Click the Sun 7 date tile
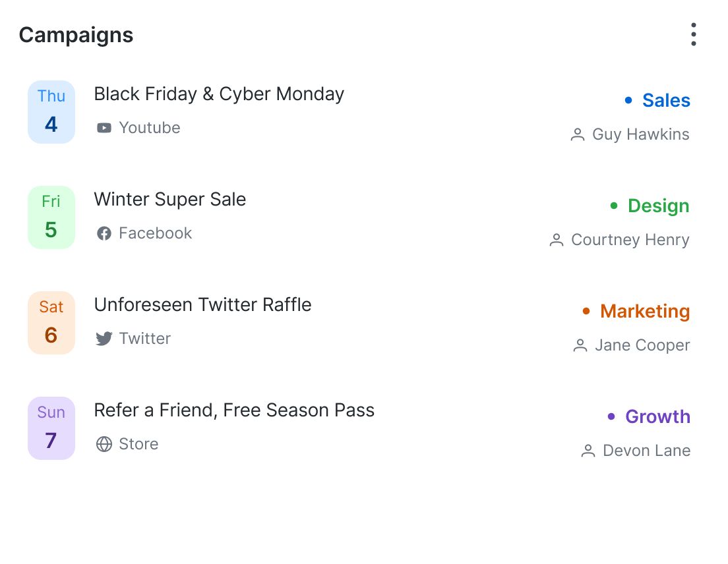The image size is (728, 564). (x=51, y=428)
